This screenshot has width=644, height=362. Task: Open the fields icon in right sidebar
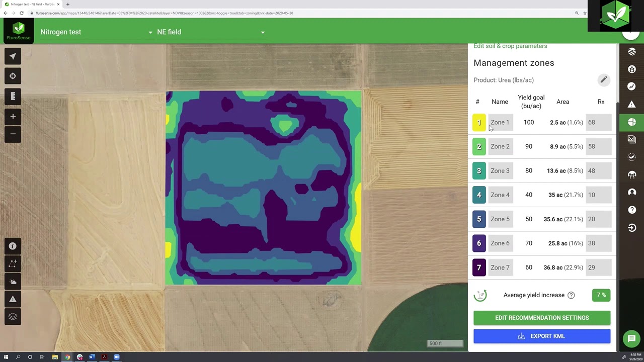(x=632, y=51)
